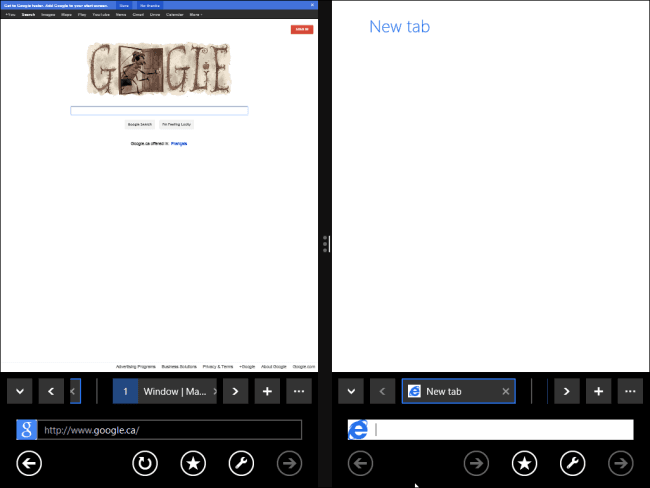Open Drive in the Google bar
The width and height of the screenshot is (650, 488).
(x=155, y=15)
